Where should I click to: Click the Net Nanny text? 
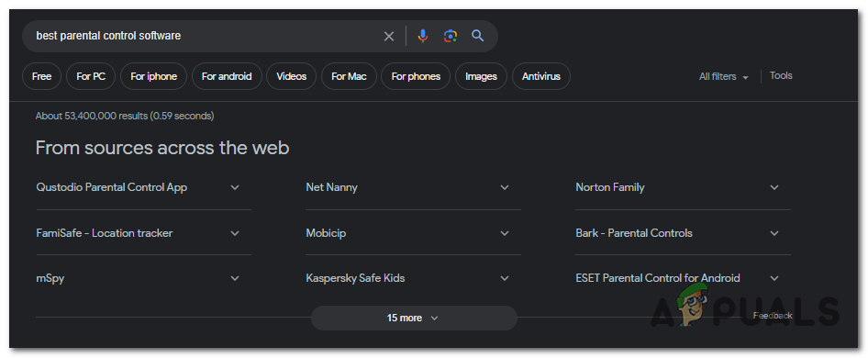[x=331, y=187]
